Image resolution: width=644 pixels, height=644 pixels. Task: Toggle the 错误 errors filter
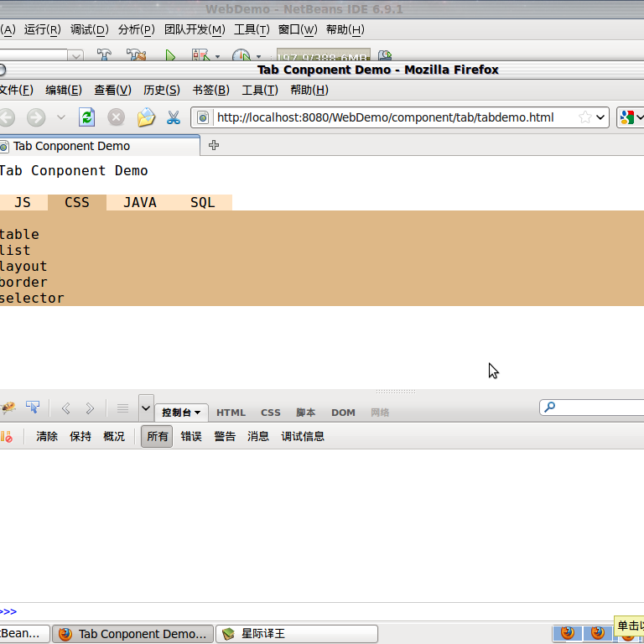click(x=191, y=436)
